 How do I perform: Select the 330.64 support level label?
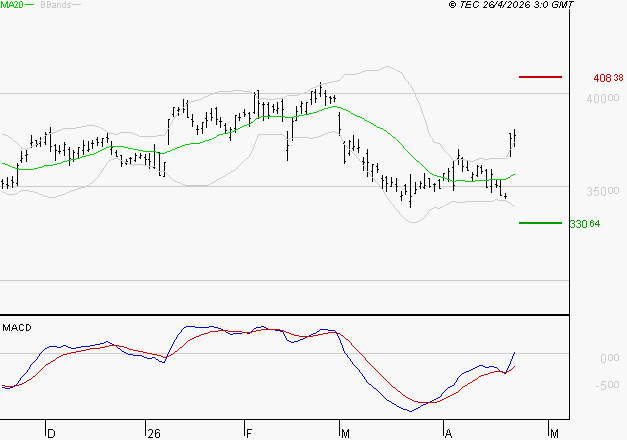pyautogui.click(x=585, y=224)
